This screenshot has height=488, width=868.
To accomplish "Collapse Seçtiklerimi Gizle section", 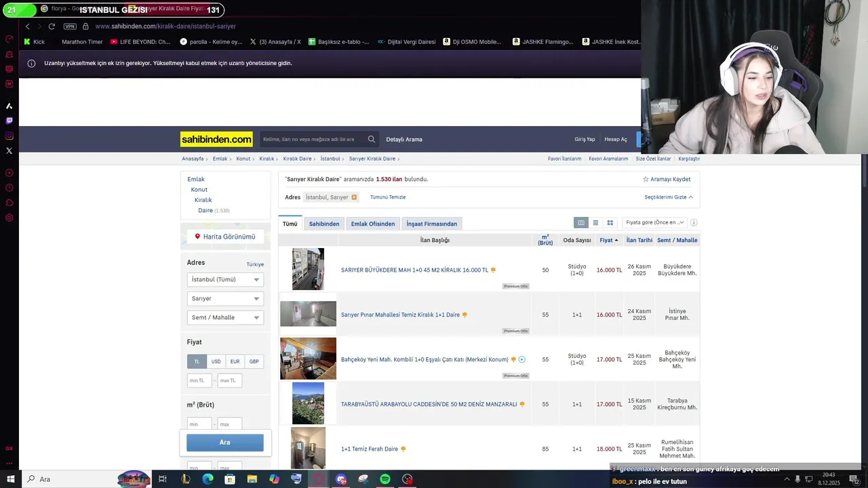I will coord(669,197).
